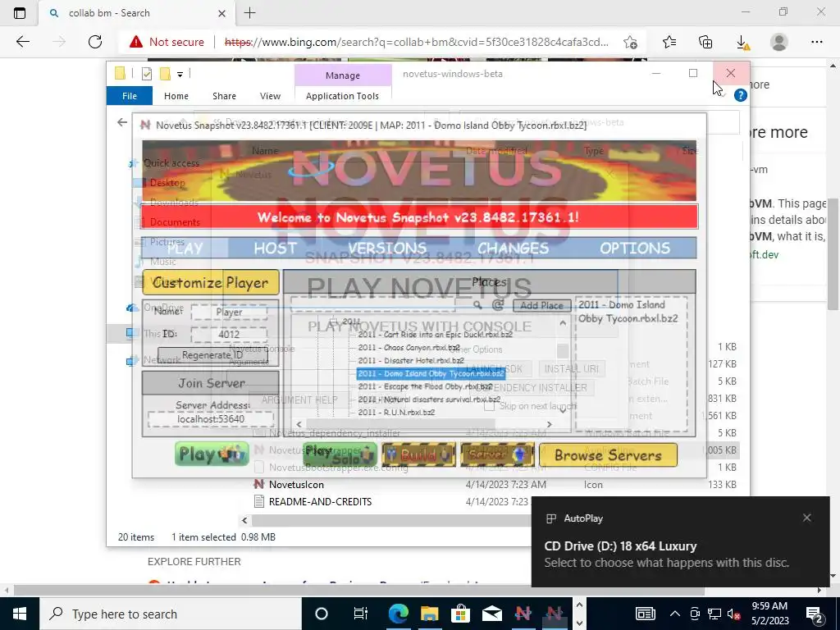Viewport: 840px width, 630px height.
Task: Dismiss the AutoPlay notification
Action: [807, 518]
